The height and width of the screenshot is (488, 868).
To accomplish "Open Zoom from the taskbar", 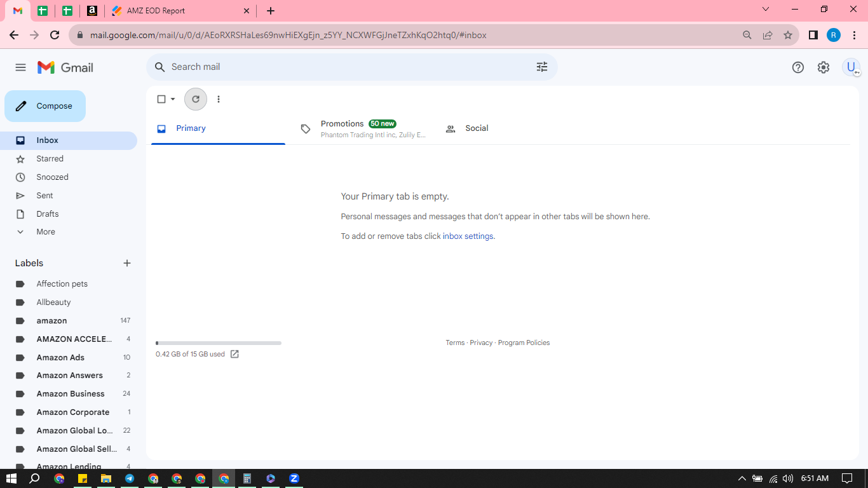I will tap(294, 478).
